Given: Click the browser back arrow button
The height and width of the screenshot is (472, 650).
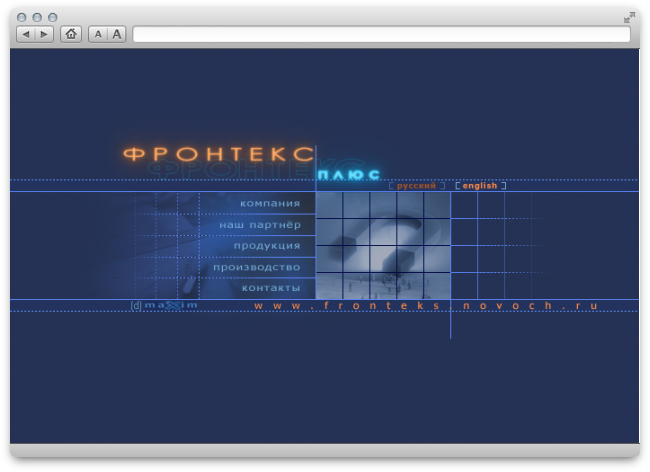Looking at the screenshot, I should (x=26, y=34).
